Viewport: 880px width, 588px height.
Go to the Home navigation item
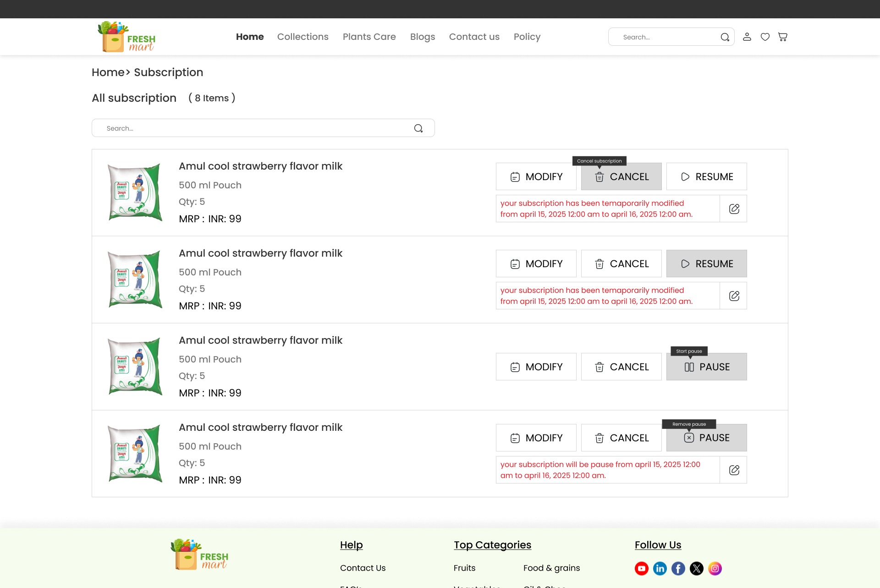[x=250, y=37]
